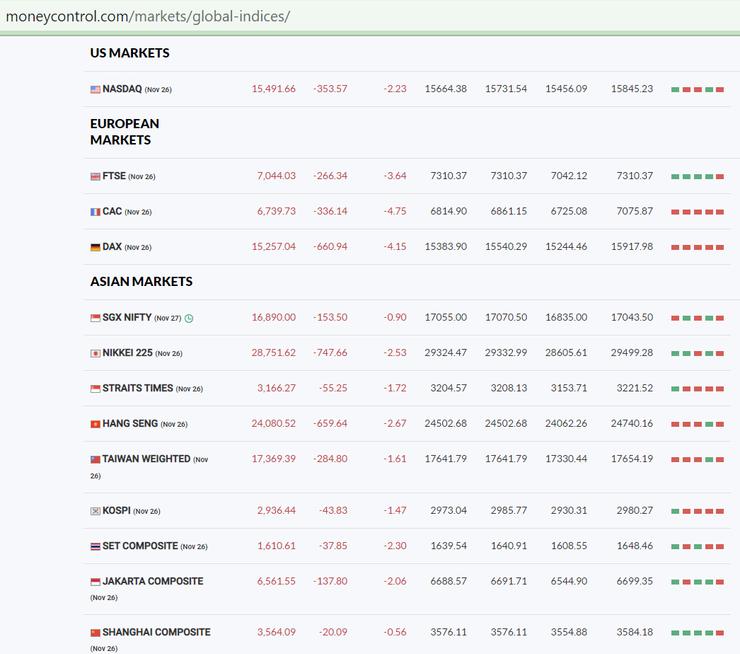Image resolution: width=740 pixels, height=654 pixels.
Task: Open the JAKARTA COMPOSITE index link
Action: pyautogui.click(x=152, y=581)
